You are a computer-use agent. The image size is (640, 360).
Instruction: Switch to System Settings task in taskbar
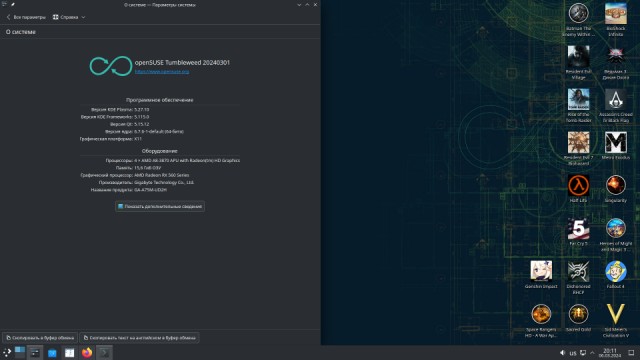pos(35,353)
